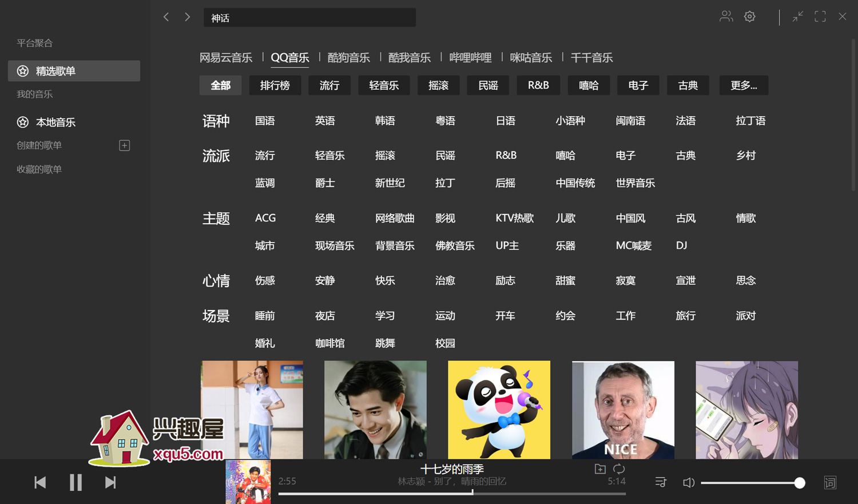Toggle the loop play mode icon

[619, 469]
